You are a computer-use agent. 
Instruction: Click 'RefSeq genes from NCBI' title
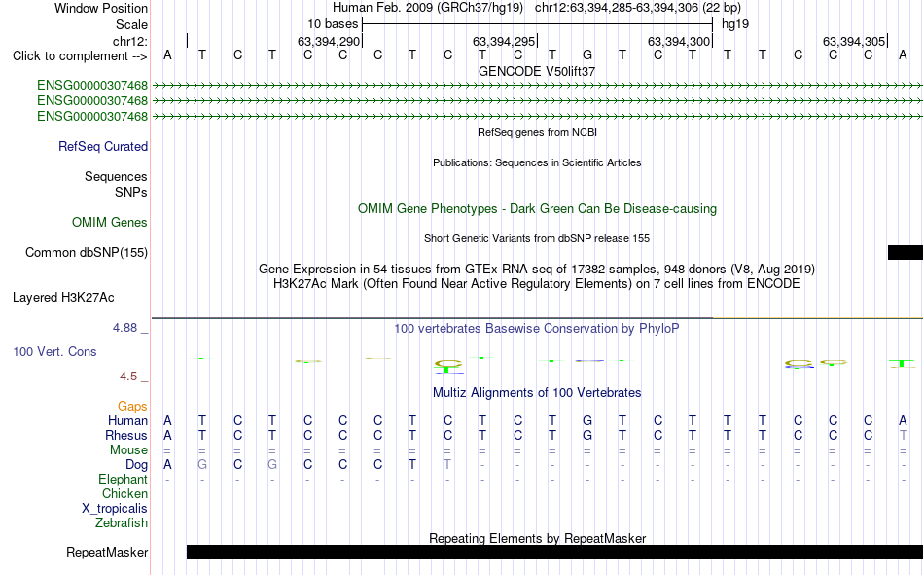[x=537, y=132]
